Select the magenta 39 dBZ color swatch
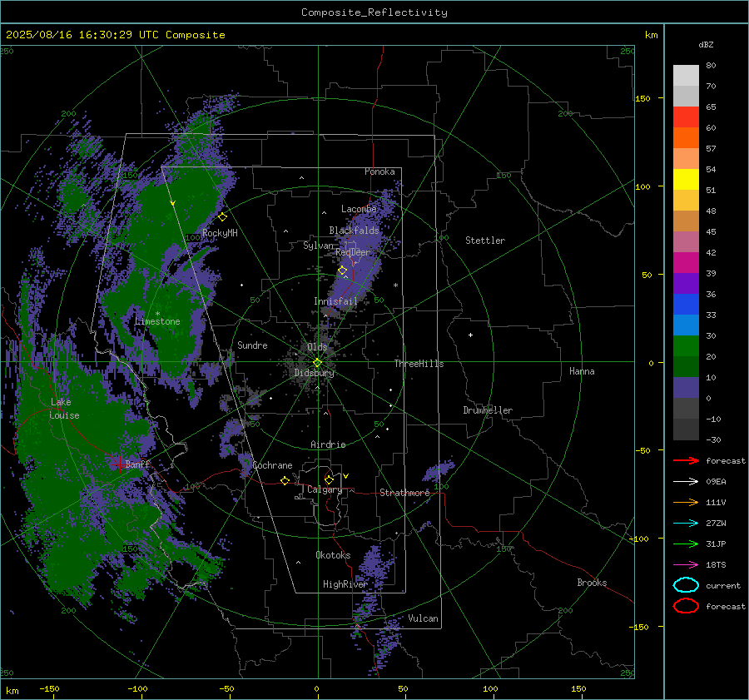 [686, 263]
